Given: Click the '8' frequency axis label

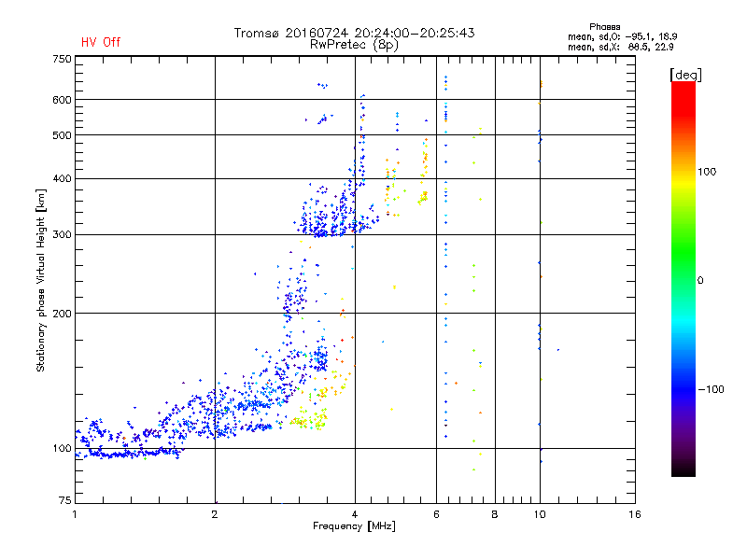Looking at the screenshot, I should 495,514.
